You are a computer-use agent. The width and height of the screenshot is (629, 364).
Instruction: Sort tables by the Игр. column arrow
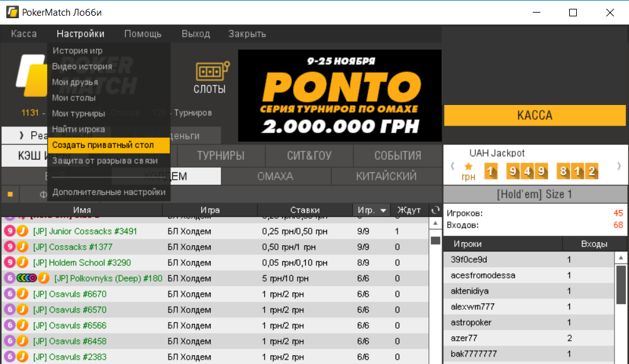coord(383,210)
